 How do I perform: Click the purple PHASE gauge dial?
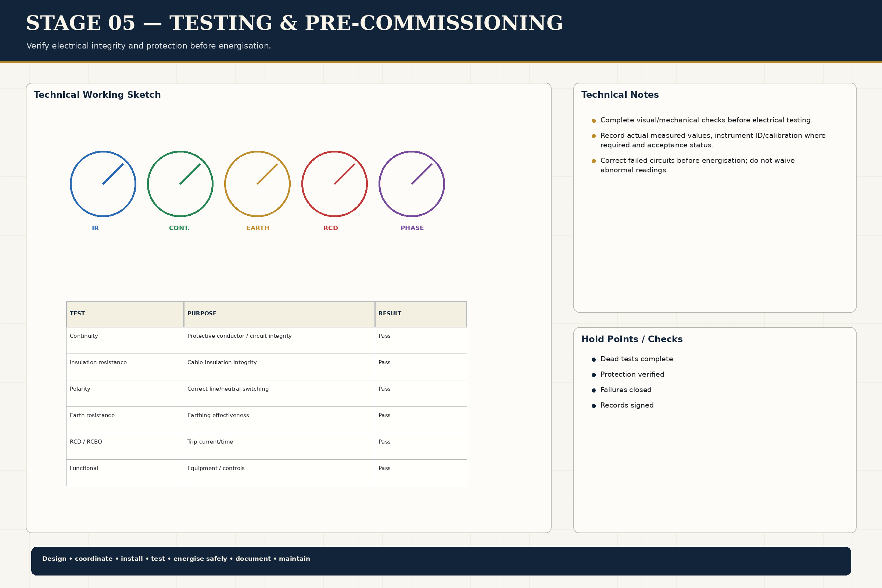[x=412, y=184]
